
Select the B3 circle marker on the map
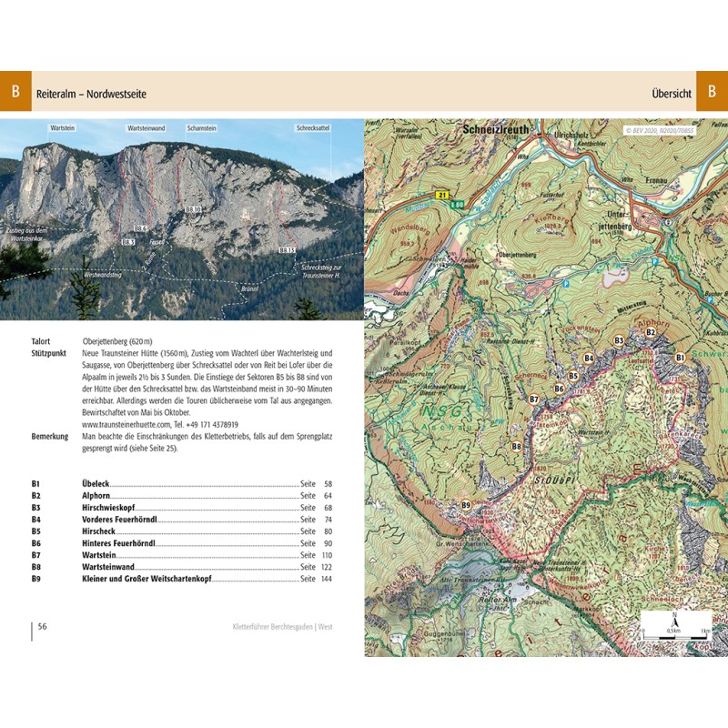pyautogui.click(x=619, y=340)
